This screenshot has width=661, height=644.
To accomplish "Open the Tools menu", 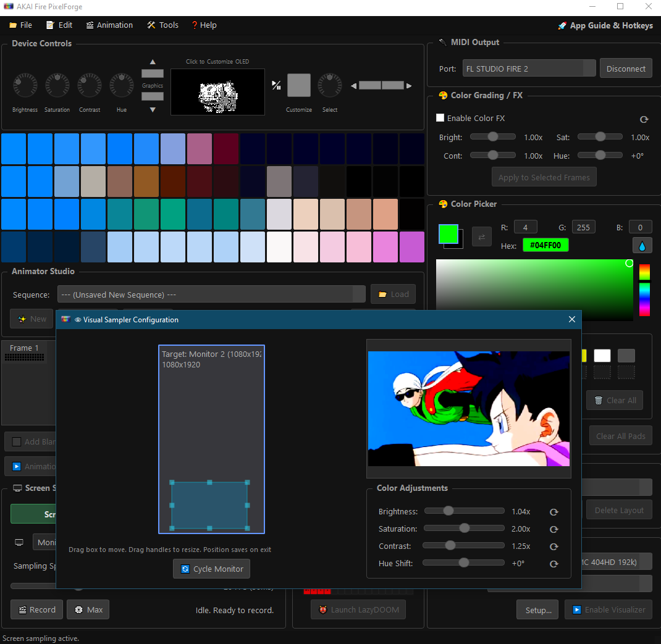I will click(162, 25).
